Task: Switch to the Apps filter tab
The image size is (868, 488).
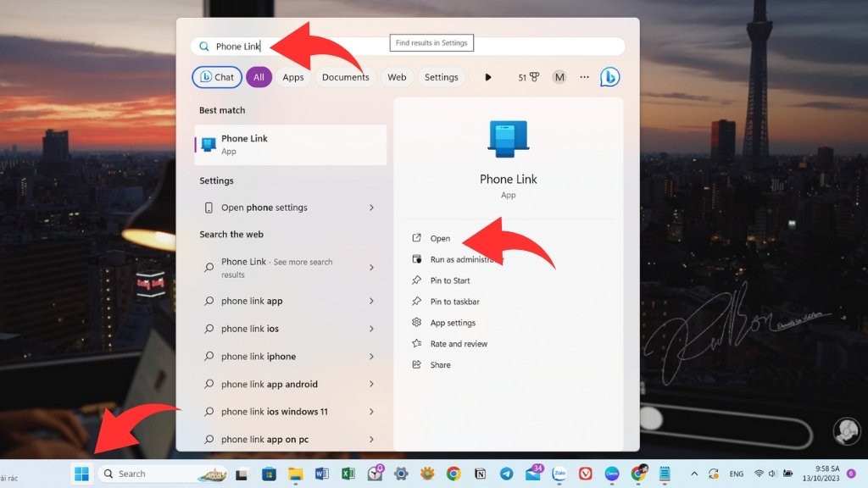Action: [x=292, y=77]
